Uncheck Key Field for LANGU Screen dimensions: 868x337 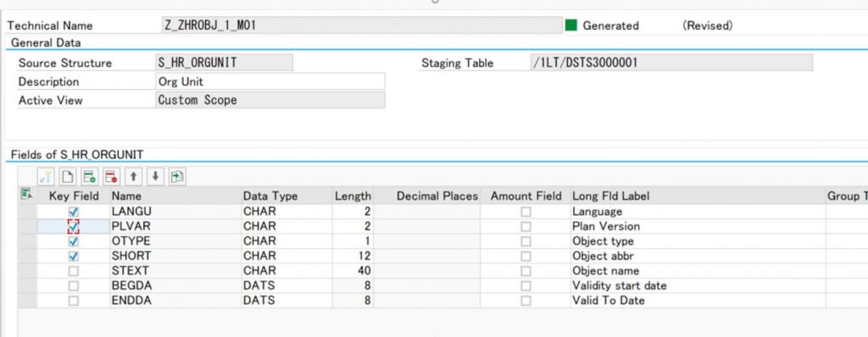click(74, 212)
